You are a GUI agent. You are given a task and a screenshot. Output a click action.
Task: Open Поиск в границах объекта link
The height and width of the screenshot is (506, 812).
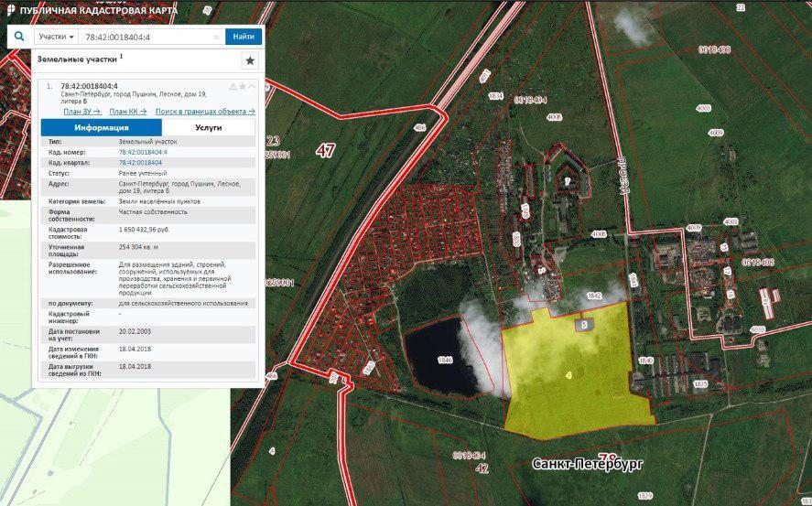point(205,112)
